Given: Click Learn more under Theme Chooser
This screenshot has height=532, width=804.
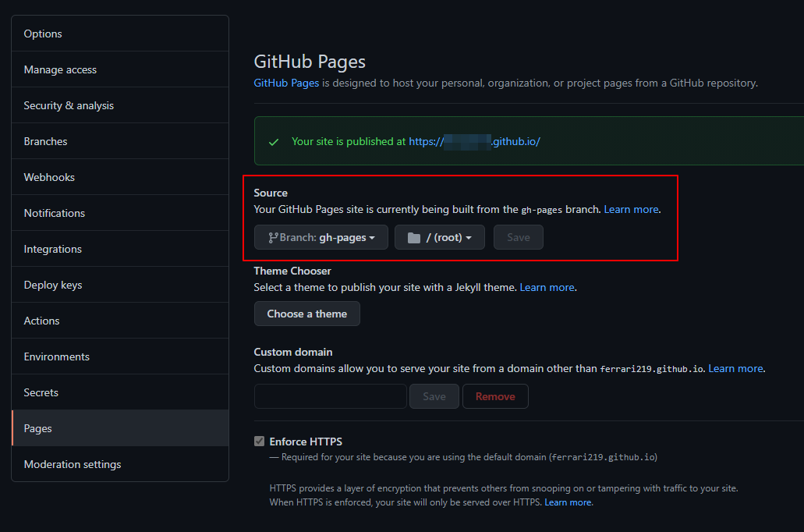Looking at the screenshot, I should pyautogui.click(x=547, y=287).
